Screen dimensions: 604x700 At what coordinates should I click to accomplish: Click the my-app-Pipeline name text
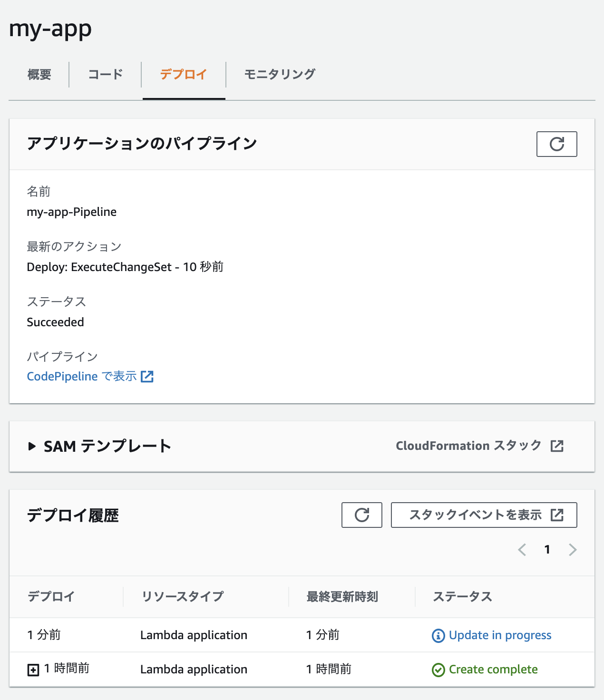[x=71, y=212]
